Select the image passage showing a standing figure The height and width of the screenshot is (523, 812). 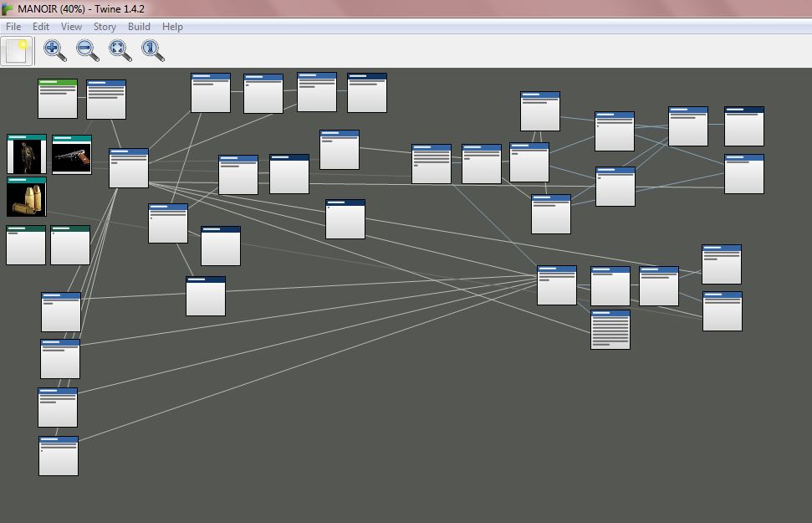point(27,155)
